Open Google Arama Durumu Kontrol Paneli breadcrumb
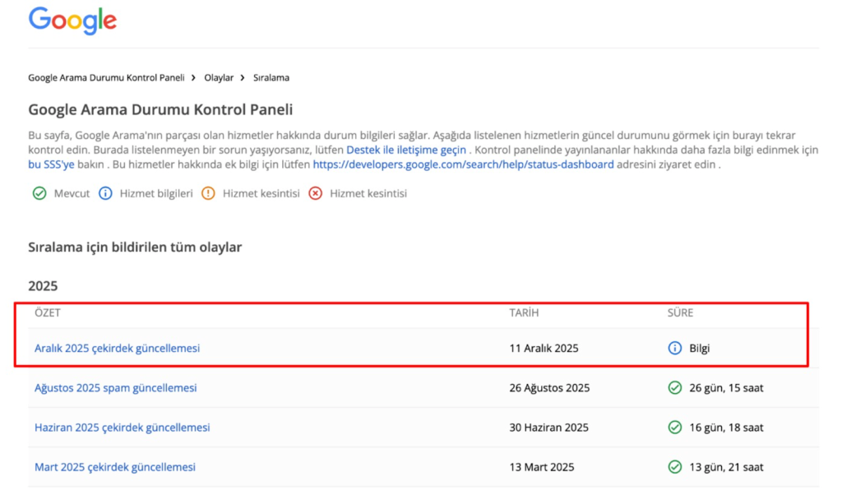The image size is (842, 504). (106, 78)
